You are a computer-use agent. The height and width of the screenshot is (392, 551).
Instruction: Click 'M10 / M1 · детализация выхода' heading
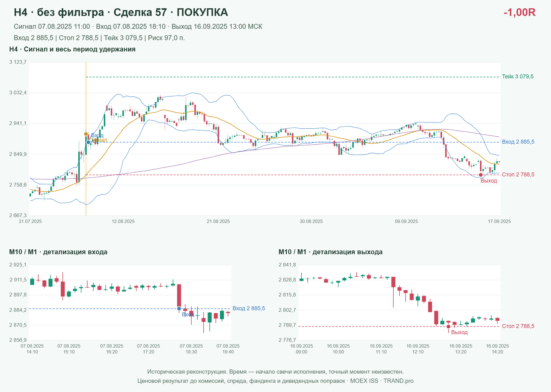coord(331,252)
